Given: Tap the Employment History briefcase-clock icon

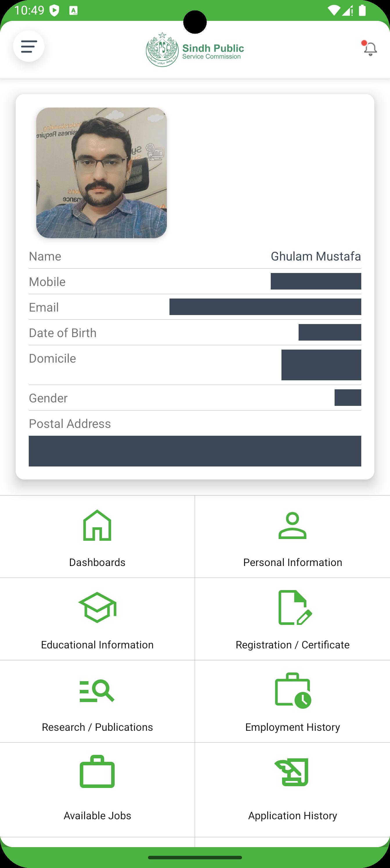Looking at the screenshot, I should pos(292,690).
